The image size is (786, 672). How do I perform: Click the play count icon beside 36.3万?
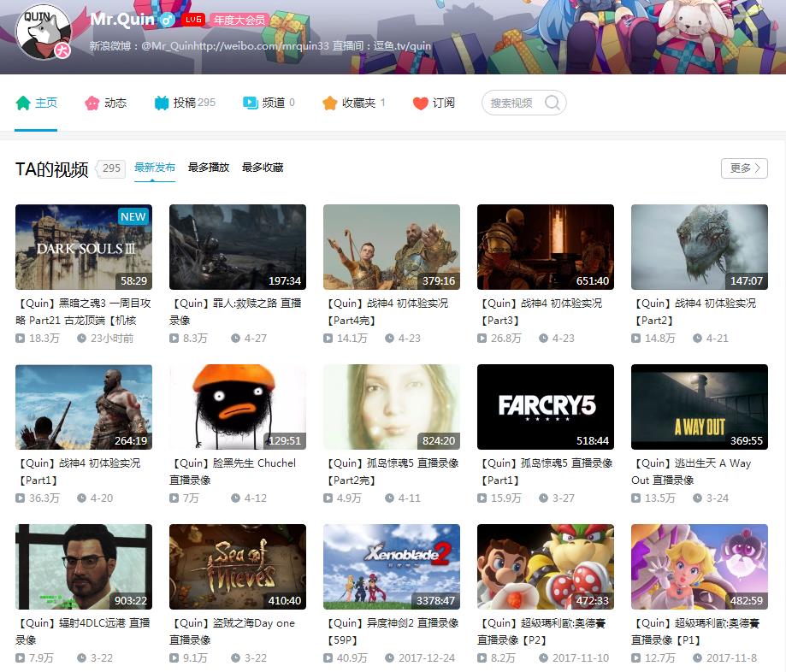(x=20, y=498)
